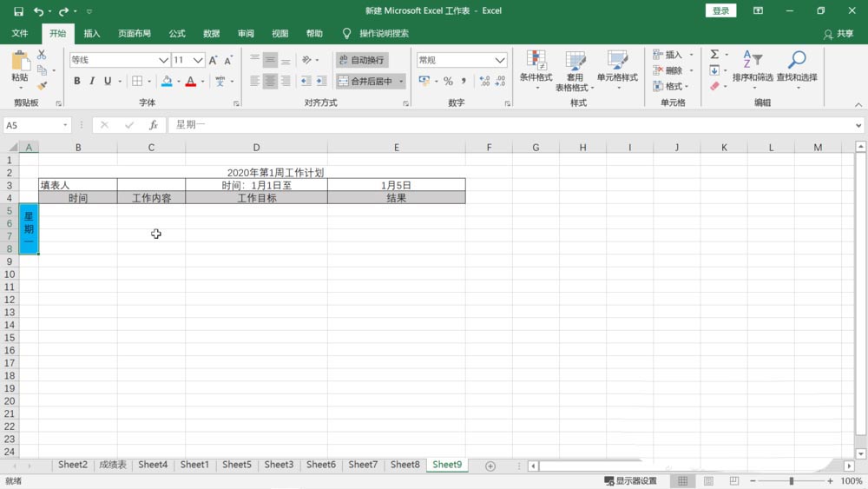
Task: Click the Name Box showing A5
Action: pyautogui.click(x=36, y=125)
